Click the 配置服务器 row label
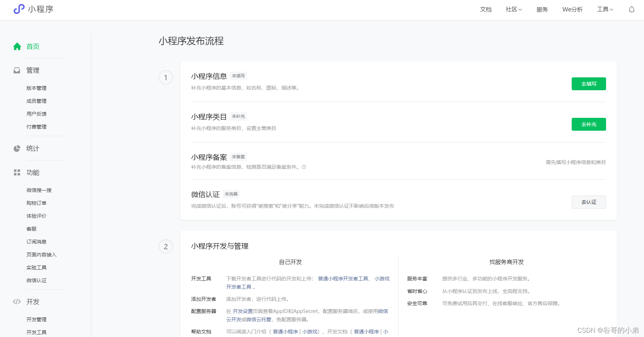 204,311
